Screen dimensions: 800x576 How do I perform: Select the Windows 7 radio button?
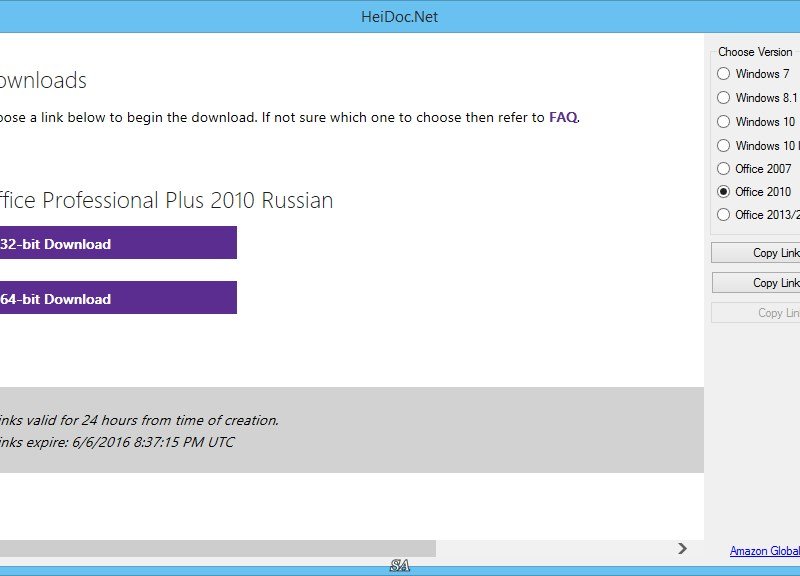(x=723, y=73)
